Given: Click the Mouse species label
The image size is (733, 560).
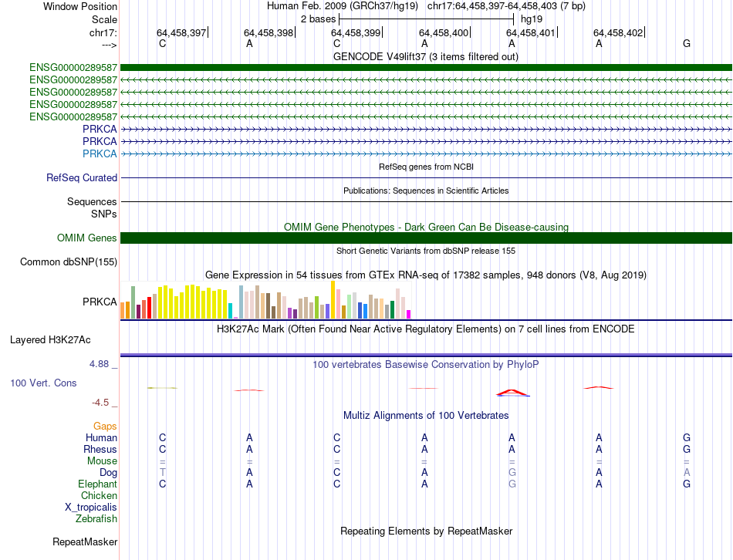Looking at the screenshot, I should point(102,461).
